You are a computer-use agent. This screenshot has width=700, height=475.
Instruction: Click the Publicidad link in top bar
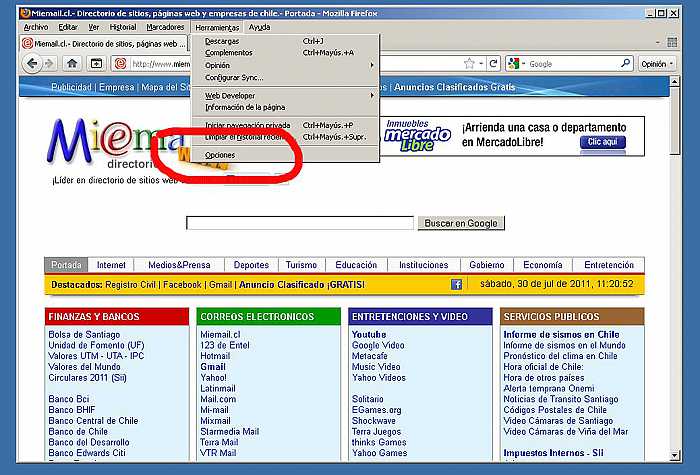pyautogui.click(x=71, y=87)
